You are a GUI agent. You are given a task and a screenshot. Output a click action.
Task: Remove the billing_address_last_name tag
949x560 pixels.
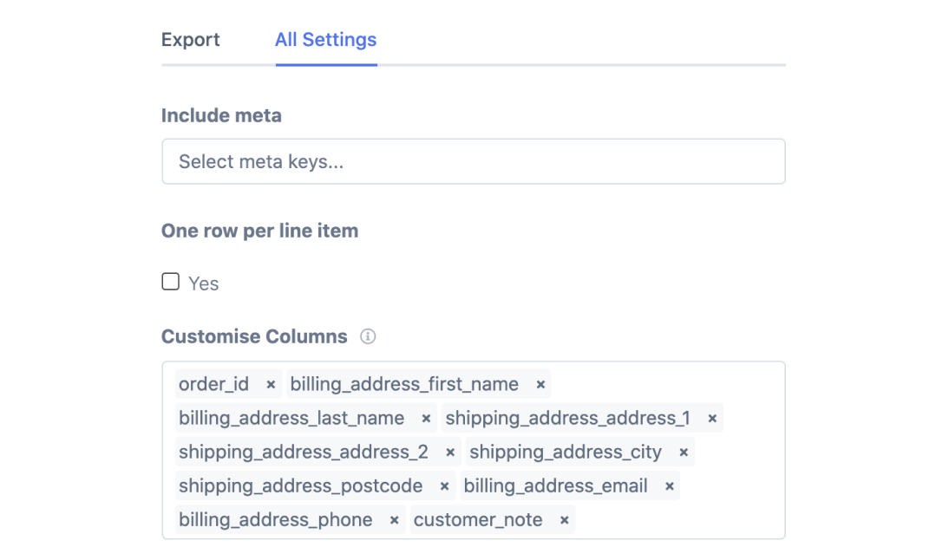(426, 419)
